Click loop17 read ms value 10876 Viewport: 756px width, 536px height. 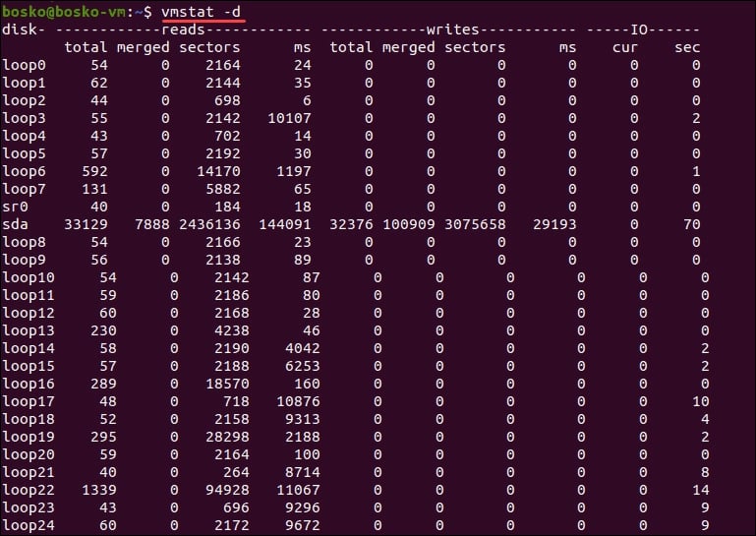point(298,401)
